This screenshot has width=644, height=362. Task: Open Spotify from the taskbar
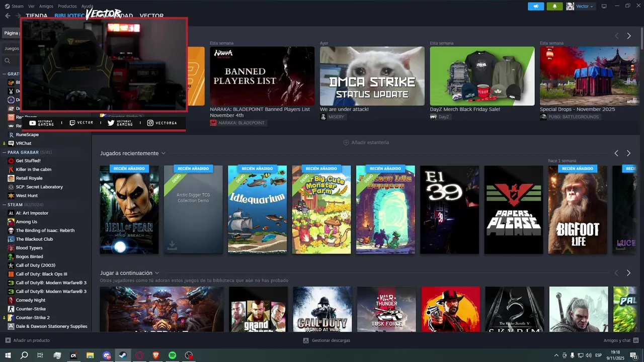point(172,355)
